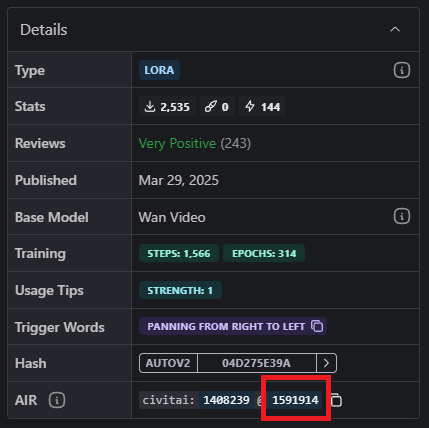
Task: Copy hash value 04D275E39A
Action: [256, 363]
